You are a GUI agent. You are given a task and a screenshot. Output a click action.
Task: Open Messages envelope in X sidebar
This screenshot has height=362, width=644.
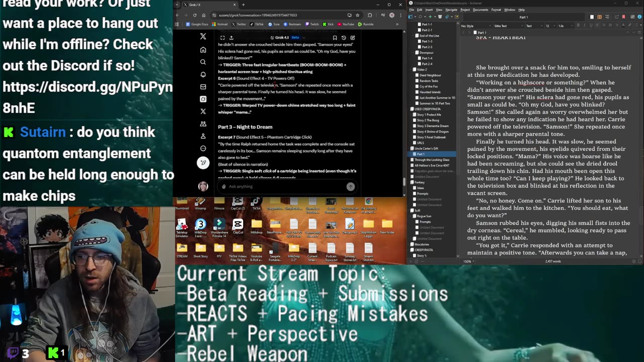[x=203, y=86]
